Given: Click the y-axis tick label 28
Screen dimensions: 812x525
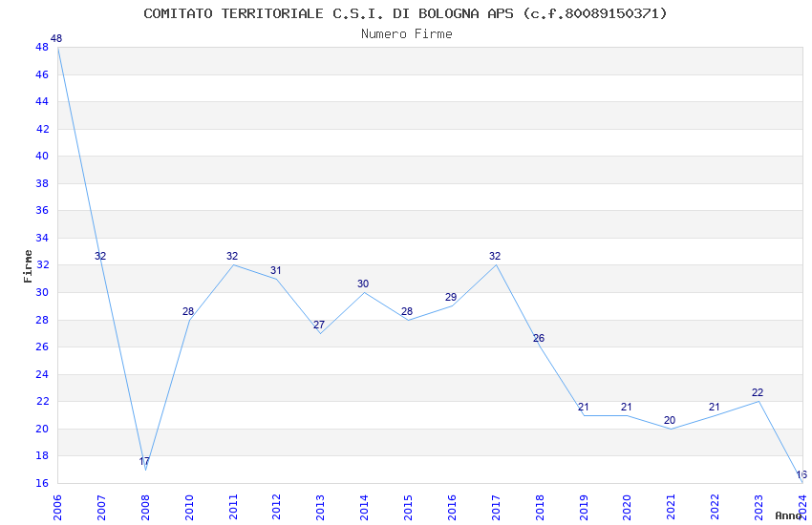Looking at the screenshot, I should [42, 320].
